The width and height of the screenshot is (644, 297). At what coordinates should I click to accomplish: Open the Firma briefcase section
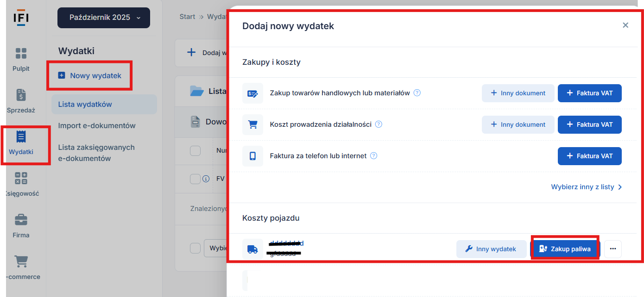point(21,220)
